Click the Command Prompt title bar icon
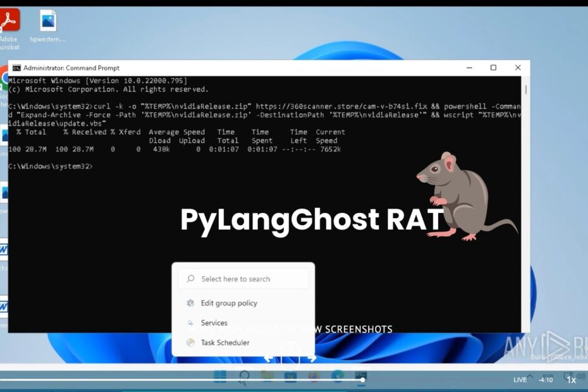 click(x=16, y=68)
